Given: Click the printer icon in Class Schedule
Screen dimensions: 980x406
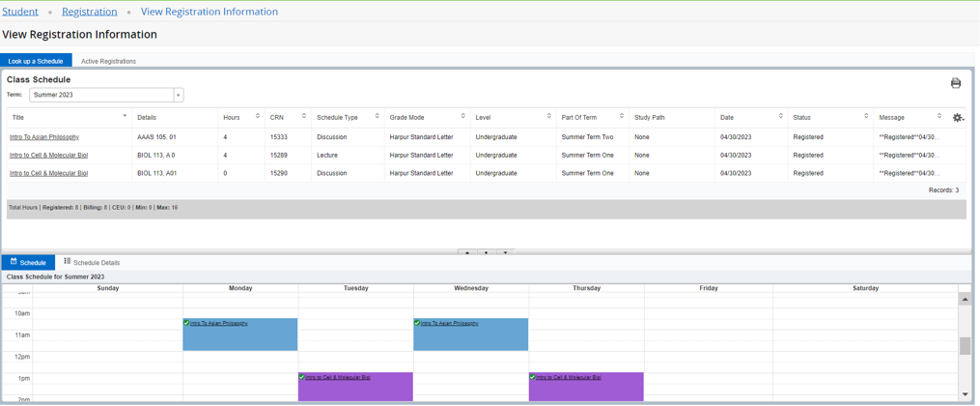Looking at the screenshot, I should tap(955, 83).
